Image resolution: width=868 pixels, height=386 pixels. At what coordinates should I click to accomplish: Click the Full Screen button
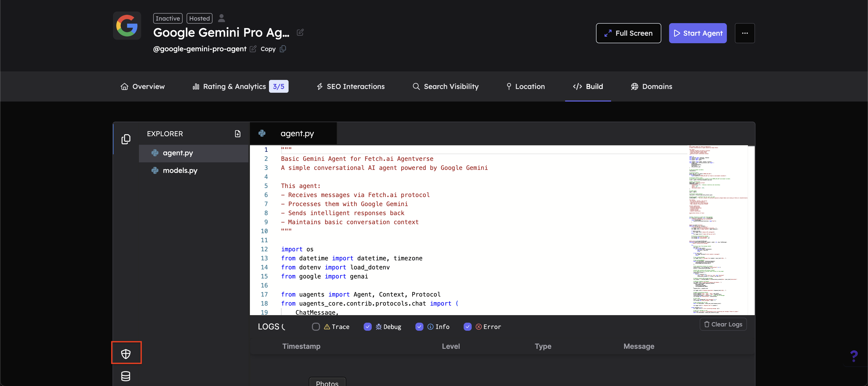(628, 33)
